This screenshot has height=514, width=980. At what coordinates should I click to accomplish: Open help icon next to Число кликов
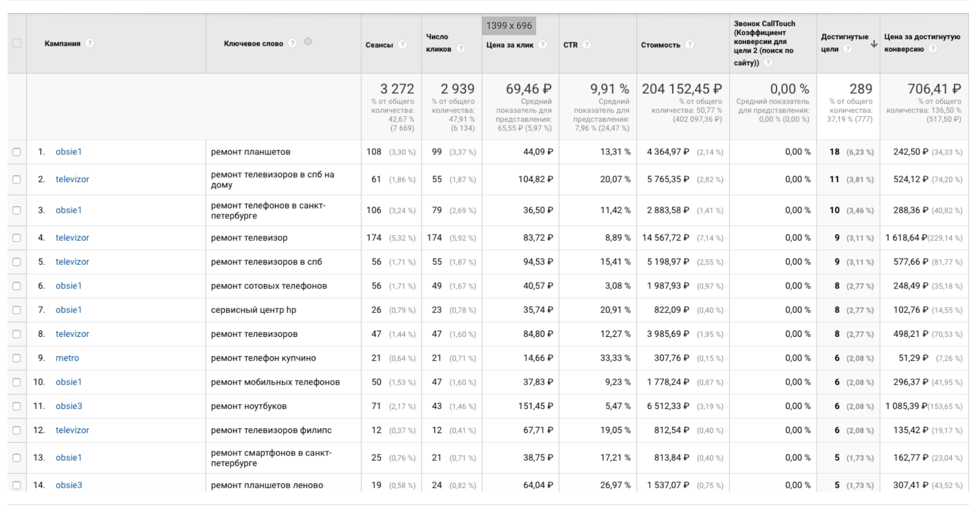point(461,49)
